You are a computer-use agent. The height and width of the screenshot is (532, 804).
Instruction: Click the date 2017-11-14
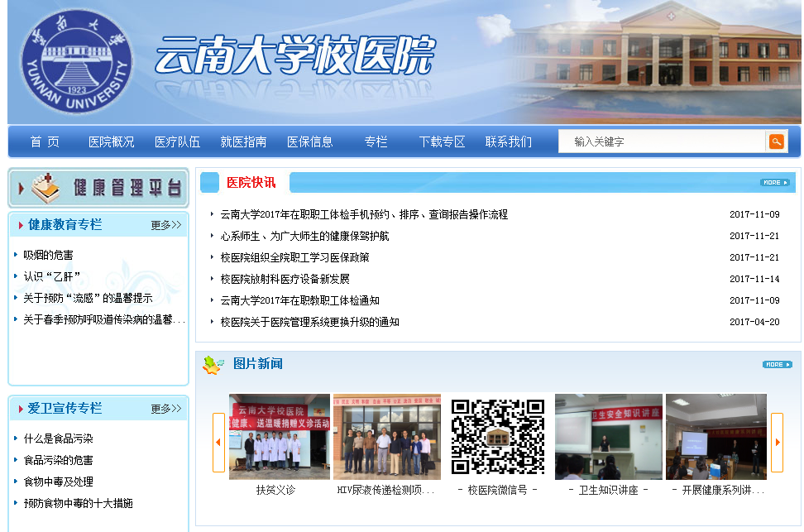(x=754, y=279)
